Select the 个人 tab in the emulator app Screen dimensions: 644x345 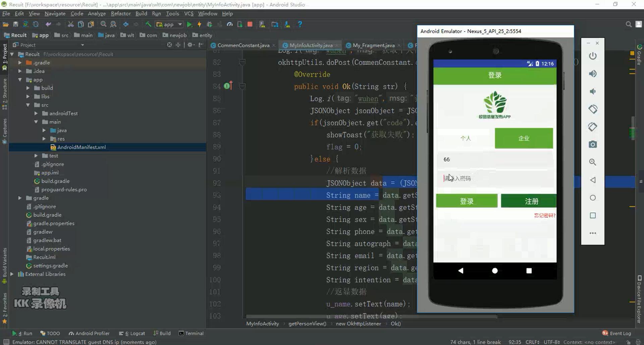pyautogui.click(x=466, y=138)
